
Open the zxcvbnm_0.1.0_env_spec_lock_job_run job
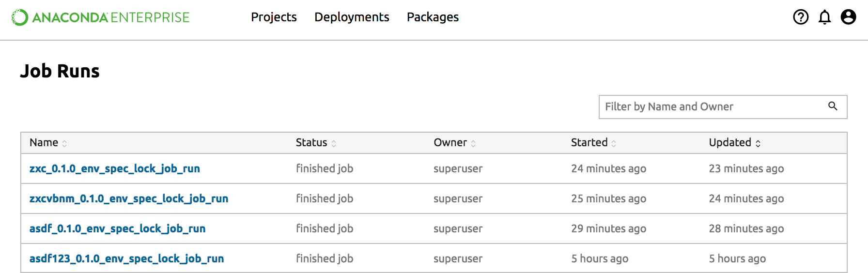[x=129, y=198]
